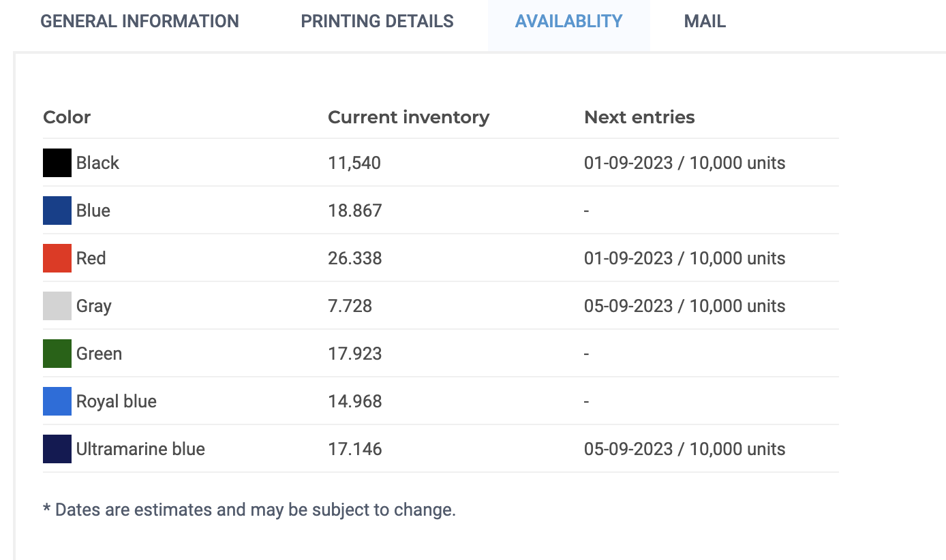Select the Availablity tab
This screenshot has width=946, height=560.
[568, 21]
